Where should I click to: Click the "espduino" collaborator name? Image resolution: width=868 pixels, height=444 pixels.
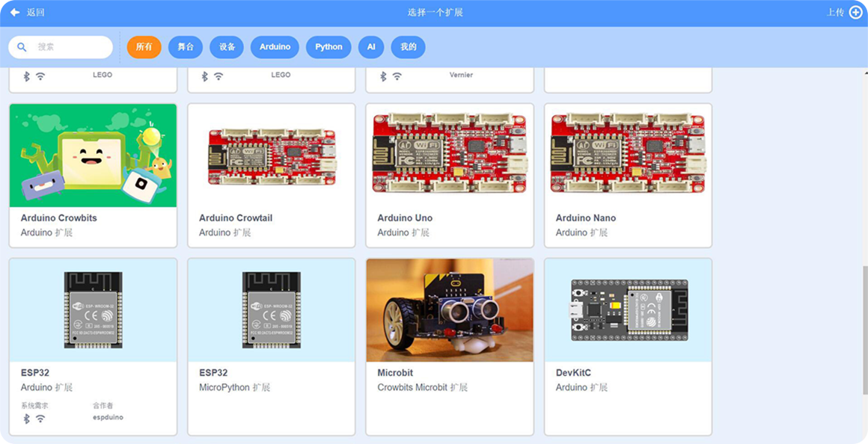(x=108, y=417)
